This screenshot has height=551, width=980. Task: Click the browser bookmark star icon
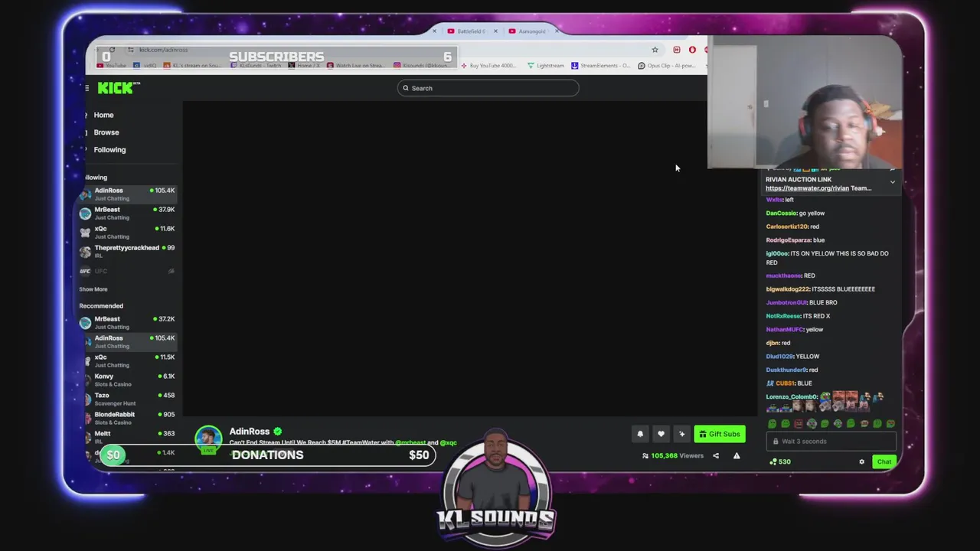[x=655, y=50]
